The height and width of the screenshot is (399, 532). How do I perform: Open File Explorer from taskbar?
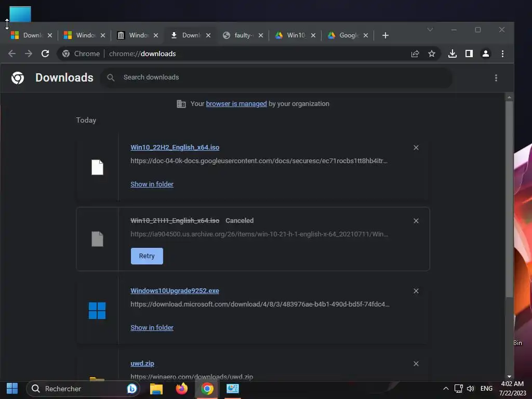coord(156,389)
